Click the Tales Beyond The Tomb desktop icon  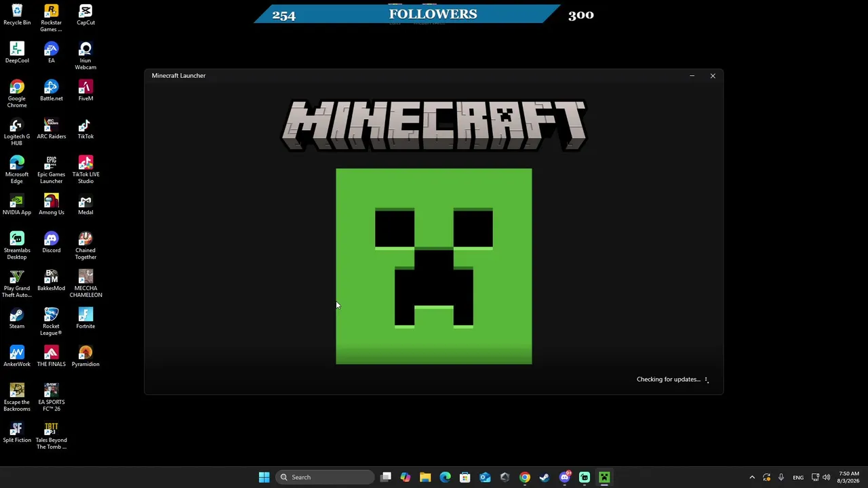coord(51,436)
